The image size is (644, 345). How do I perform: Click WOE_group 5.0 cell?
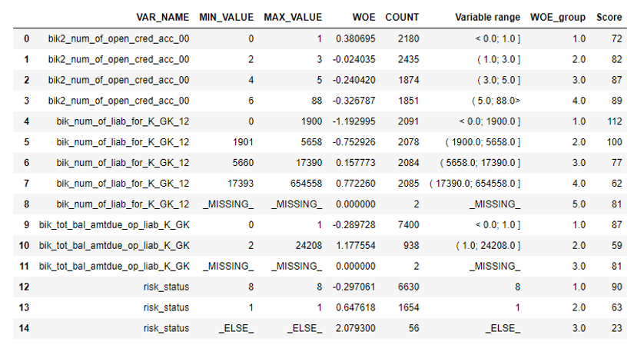coord(579,204)
